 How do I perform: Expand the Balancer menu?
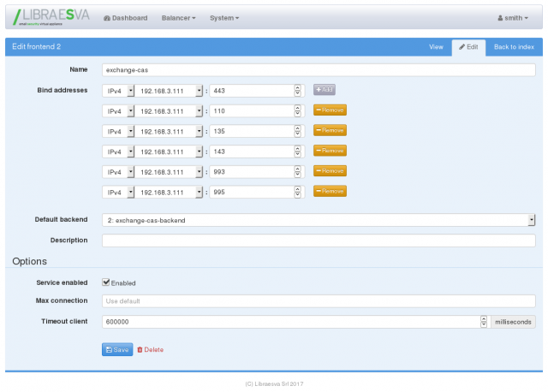[x=178, y=18]
